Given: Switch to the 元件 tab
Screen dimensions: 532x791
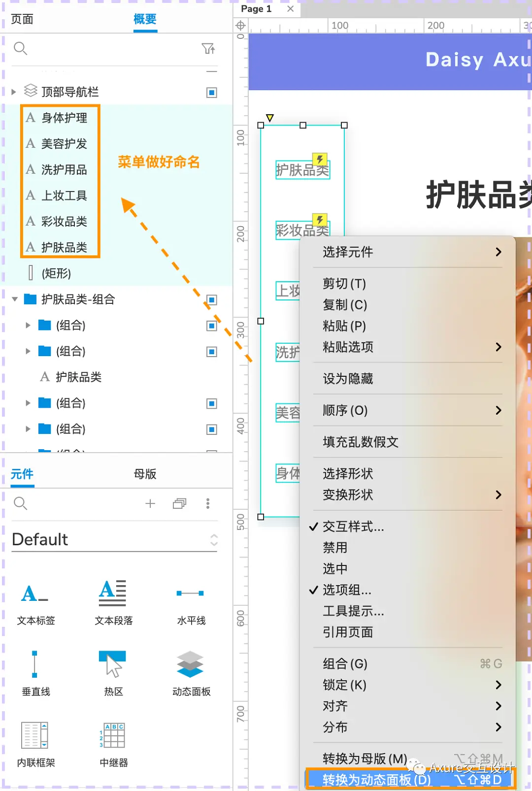Looking at the screenshot, I should coord(22,474).
